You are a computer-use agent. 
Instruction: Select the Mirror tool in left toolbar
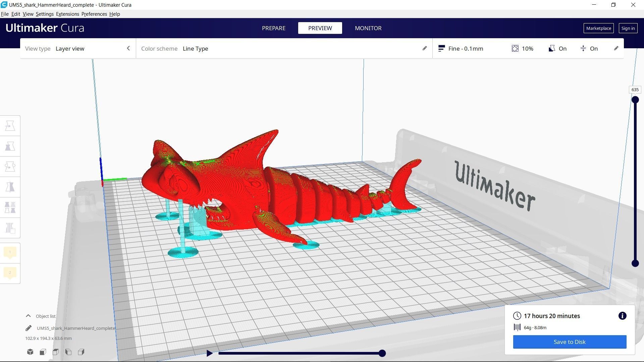click(x=10, y=187)
